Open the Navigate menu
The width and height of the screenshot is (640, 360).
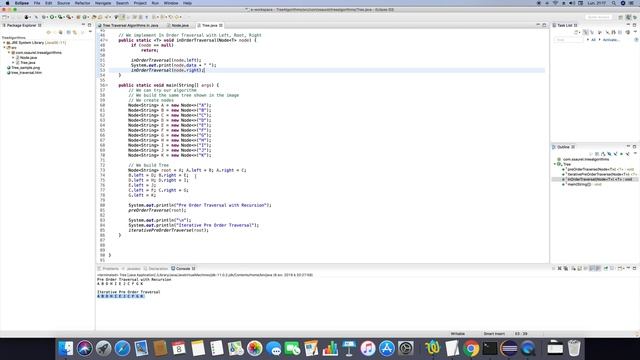point(103,3)
